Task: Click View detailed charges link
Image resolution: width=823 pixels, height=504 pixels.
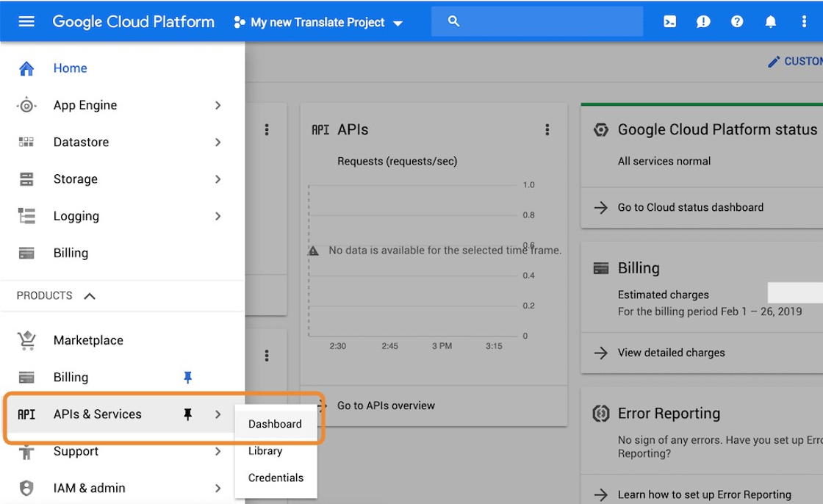Action: 671,353
